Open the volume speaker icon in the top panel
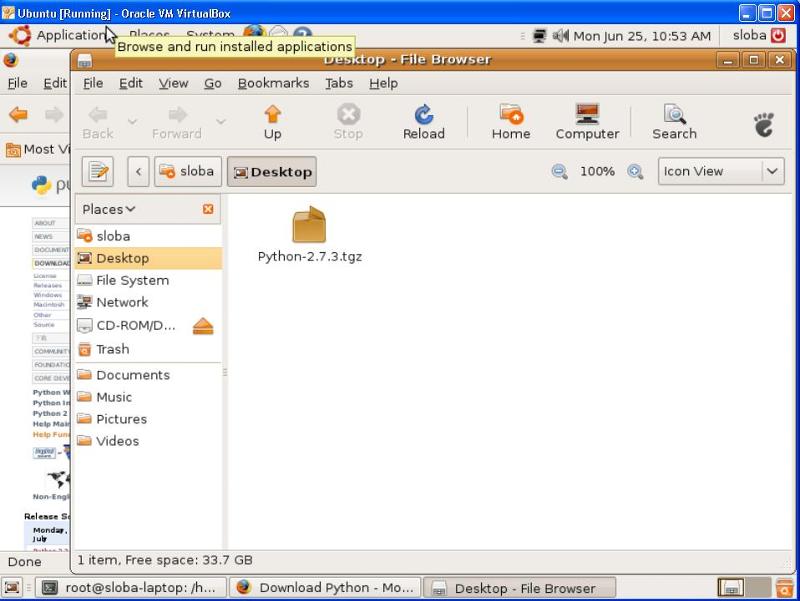The width and height of the screenshot is (800, 601). [x=560, y=36]
